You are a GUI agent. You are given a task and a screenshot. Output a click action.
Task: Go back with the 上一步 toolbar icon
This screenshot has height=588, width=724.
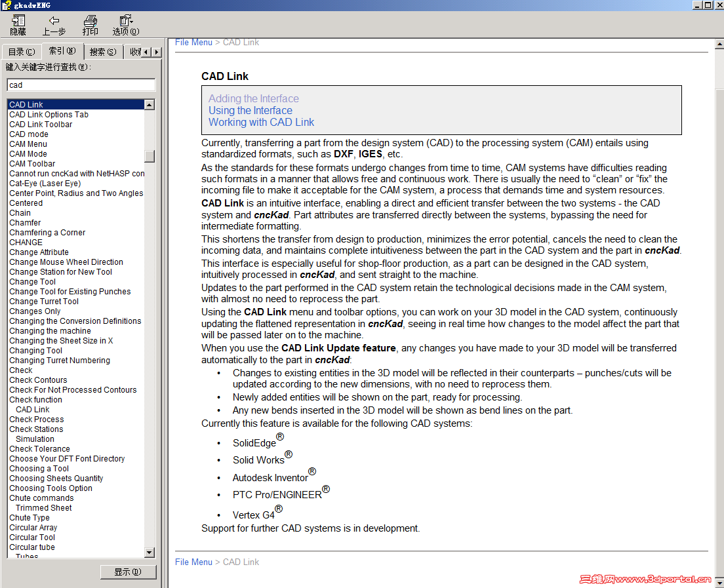54,25
